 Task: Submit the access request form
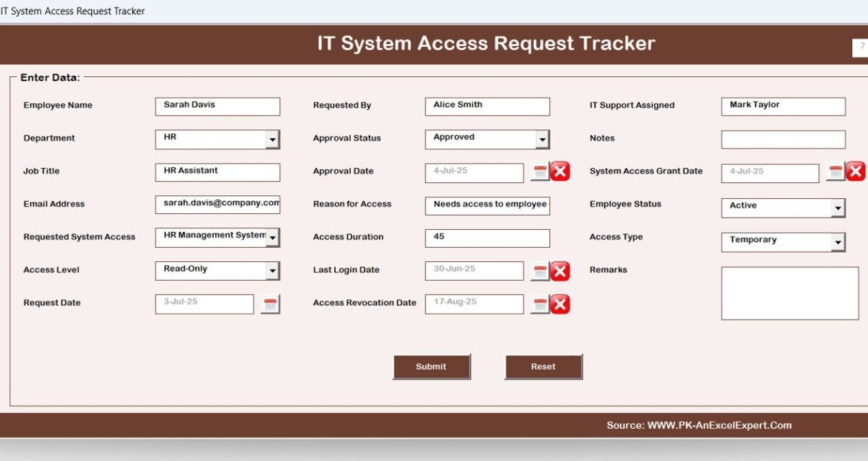pyautogui.click(x=431, y=366)
